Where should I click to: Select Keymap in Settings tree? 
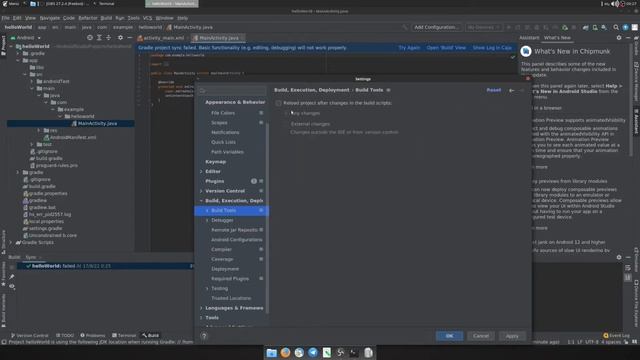point(216,162)
